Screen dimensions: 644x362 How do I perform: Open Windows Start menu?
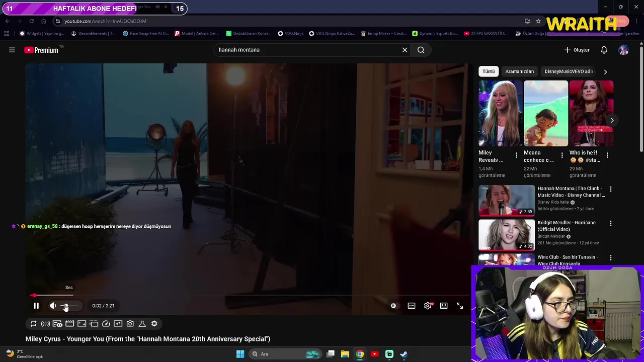pos(240,354)
